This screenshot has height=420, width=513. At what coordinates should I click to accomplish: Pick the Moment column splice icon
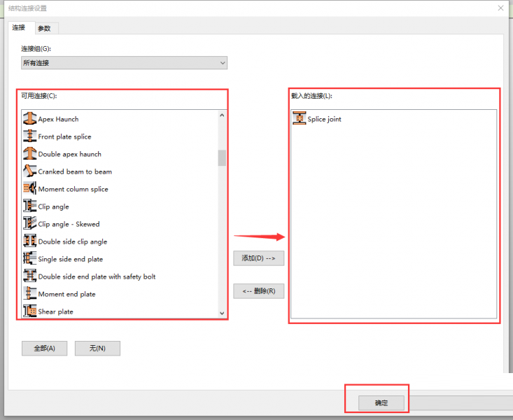click(x=29, y=189)
